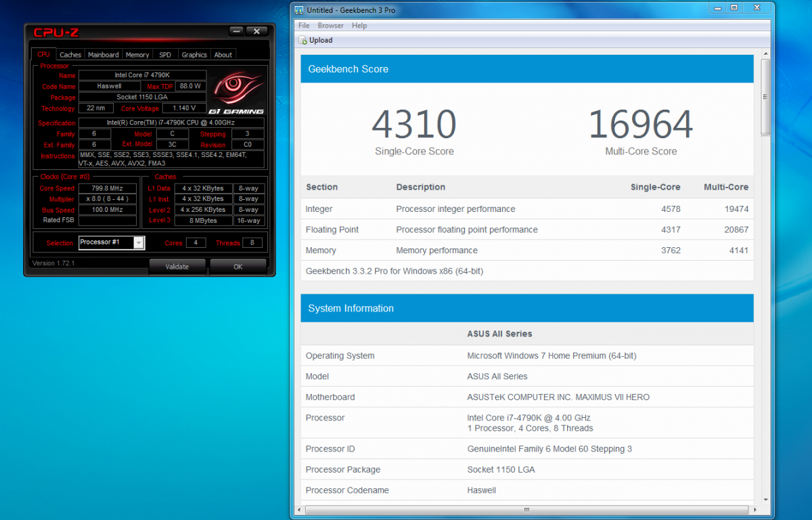Click the Motherboard value 'ASUSTeK COMPUTER INC. MAXIMUS VII HERO'

click(558, 397)
